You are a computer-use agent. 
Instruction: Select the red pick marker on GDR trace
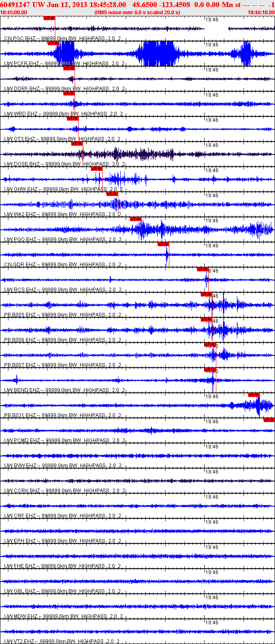tap(163, 244)
